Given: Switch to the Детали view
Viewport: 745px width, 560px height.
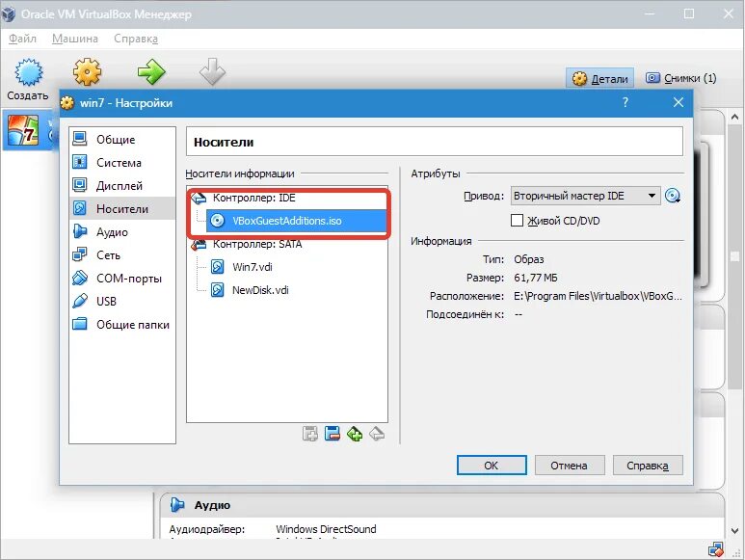Looking at the screenshot, I should click(599, 78).
